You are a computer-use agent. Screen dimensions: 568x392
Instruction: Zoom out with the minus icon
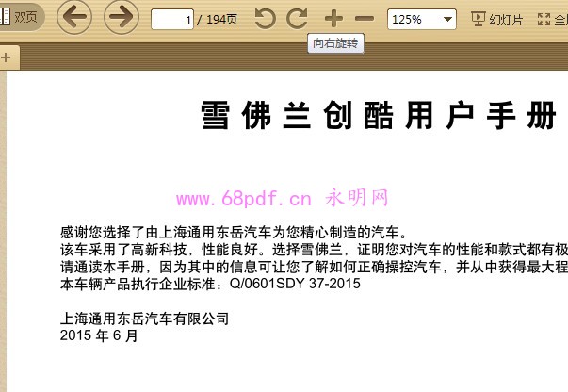click(x=365, y=18)
